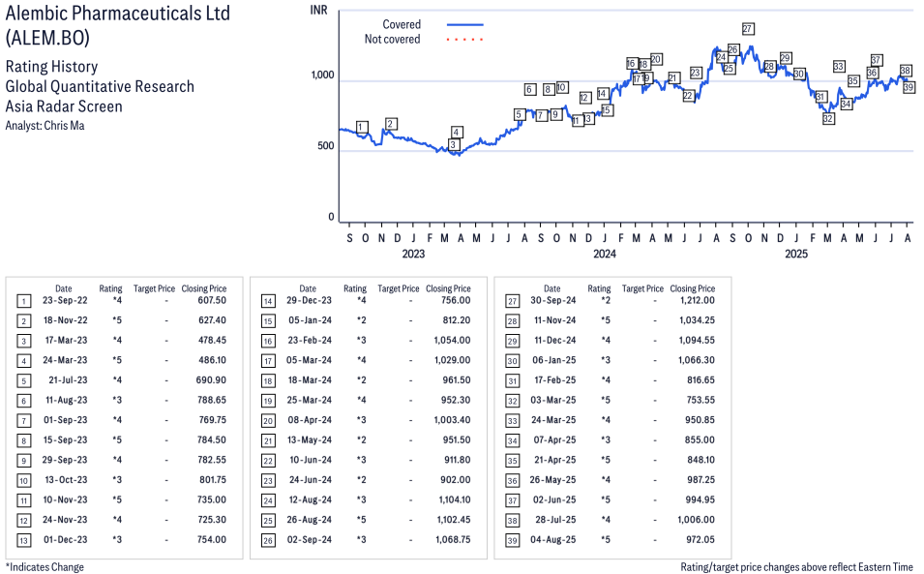The image size is (924, 574).
Task: Click the 'Not covered' legend label
Action: pyautogui.click(x=393, y=39)
